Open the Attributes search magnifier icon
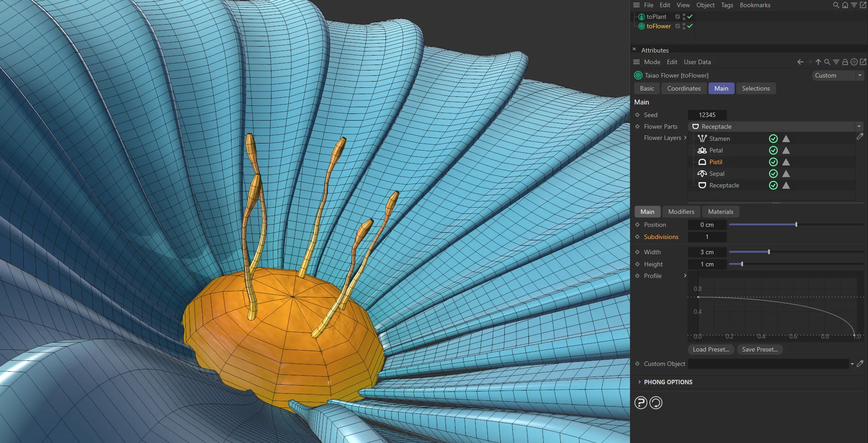The height and width of the screenshot is (443, 868). point(827,62)
